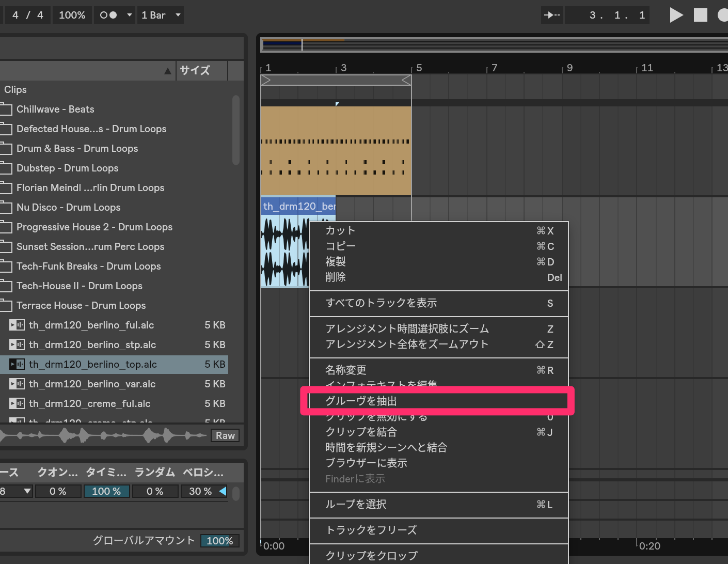Click the loop brace start bracket
Screen dimensions: 728x564
[266, 80]
